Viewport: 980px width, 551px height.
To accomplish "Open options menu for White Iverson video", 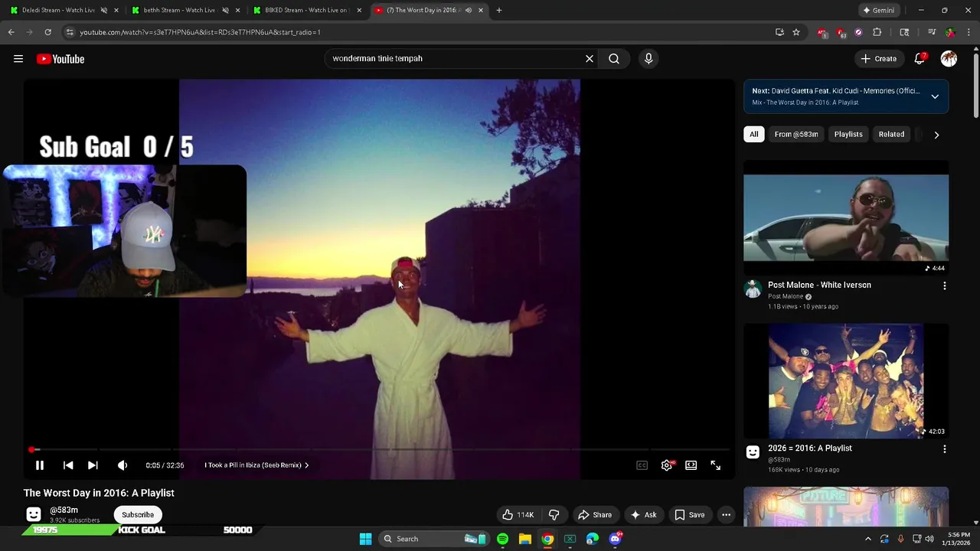I will pos(944,285).
